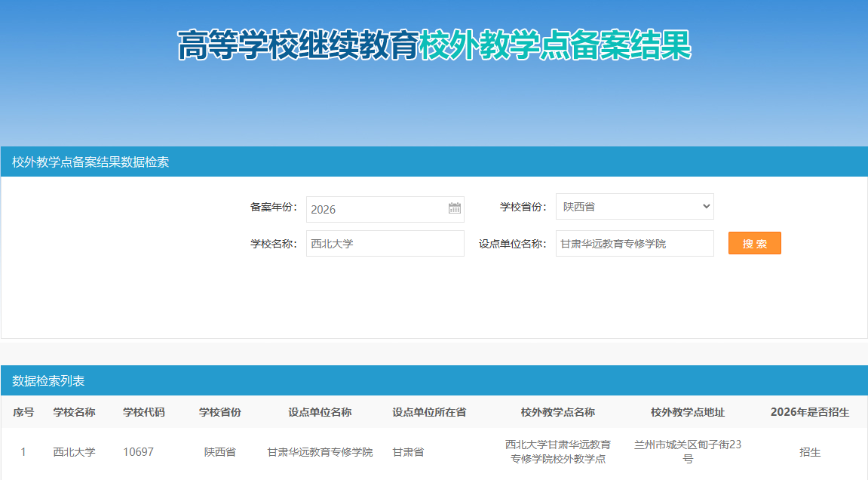Click the orange 搜索 button
Viewport: 868px width, 480px height.
(x=755, y=243)
